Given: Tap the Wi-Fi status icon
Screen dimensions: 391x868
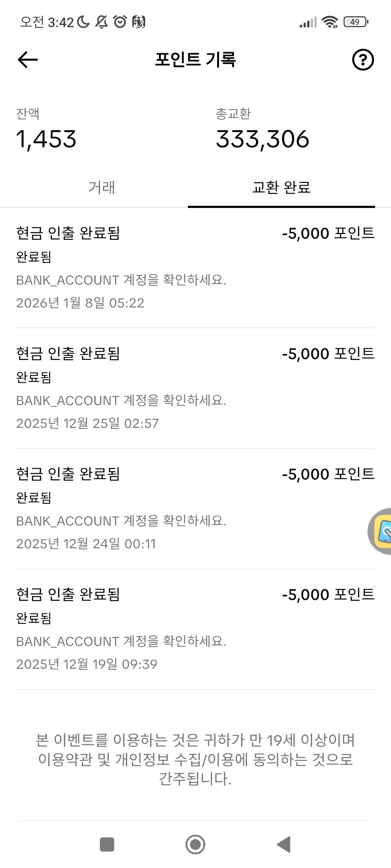Looking at the screenshot, I should coord(329,22).
